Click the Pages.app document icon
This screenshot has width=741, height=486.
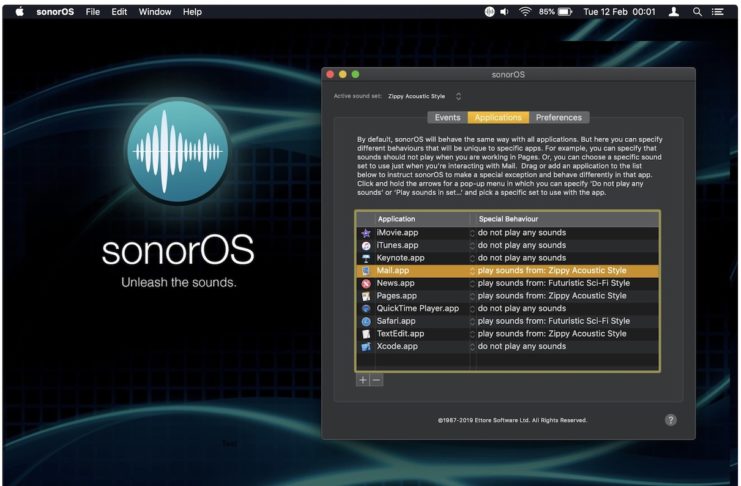pos(366,296)
